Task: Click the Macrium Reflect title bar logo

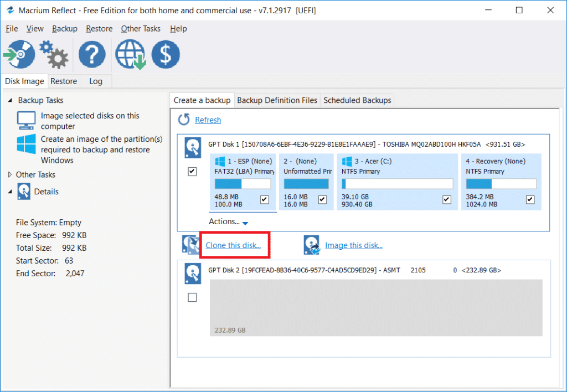Action: tap(11, 10)
